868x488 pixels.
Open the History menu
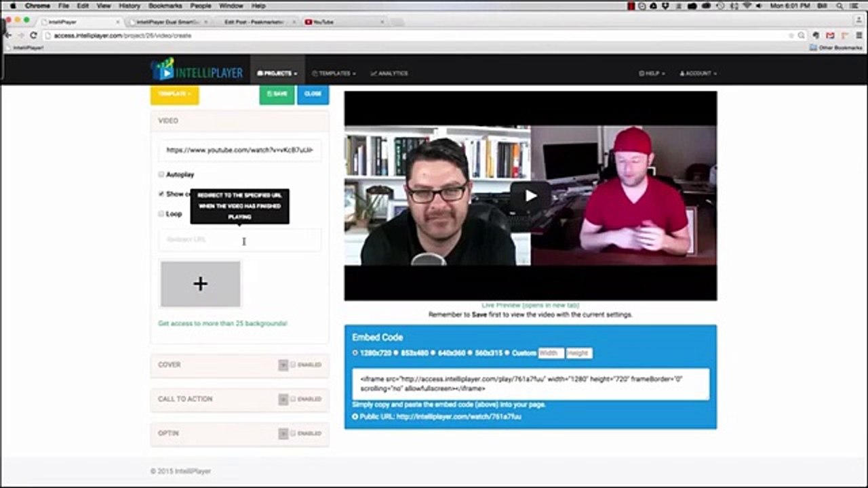pos(129,5)
